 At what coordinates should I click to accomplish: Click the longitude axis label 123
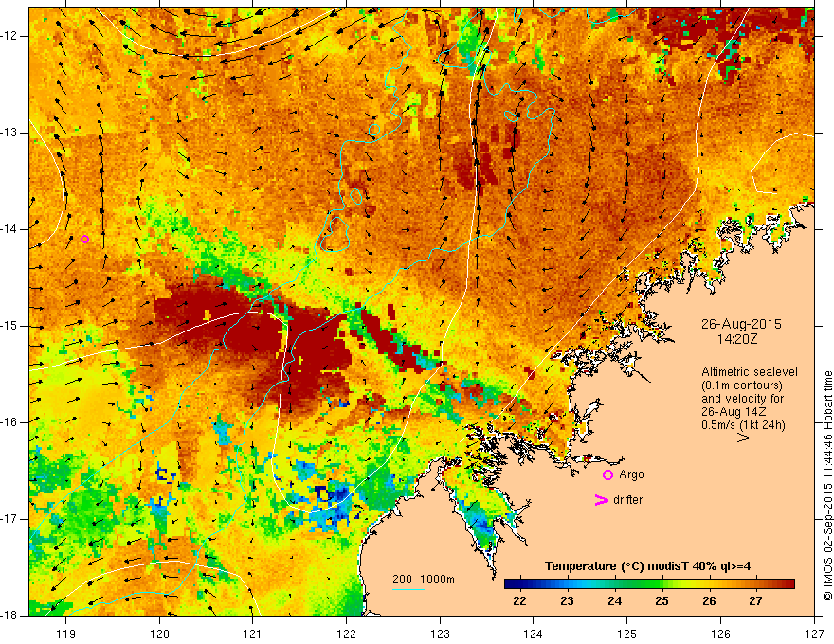(x=440, y=634)
